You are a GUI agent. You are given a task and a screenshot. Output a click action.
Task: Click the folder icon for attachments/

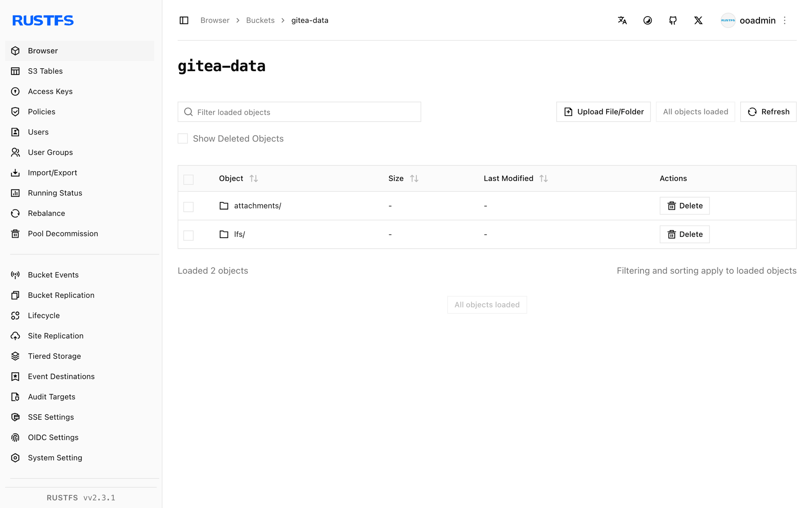[224, 206]
